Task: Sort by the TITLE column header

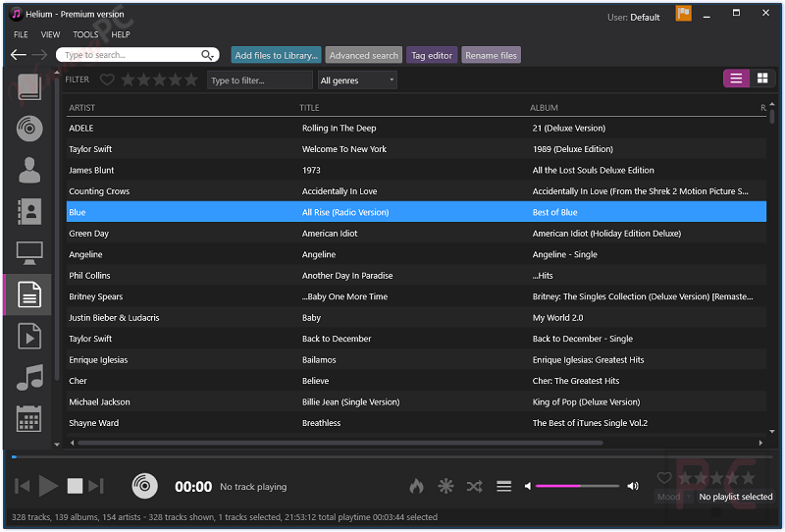Action: (309, 108)
